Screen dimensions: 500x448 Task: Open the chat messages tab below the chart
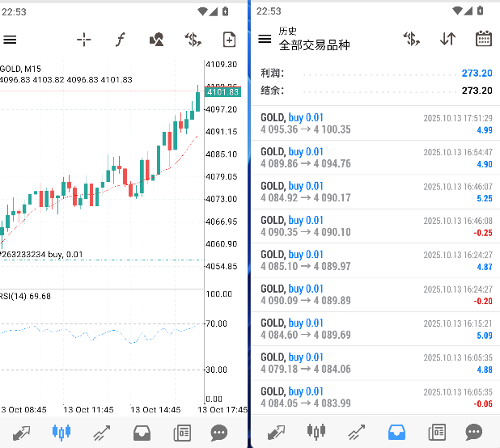pos(218,432)
